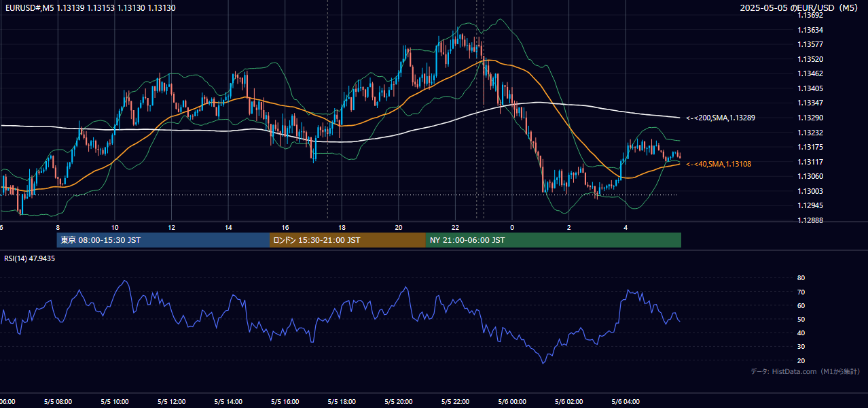Click price axis value 1.12945

tap(811, 205)
